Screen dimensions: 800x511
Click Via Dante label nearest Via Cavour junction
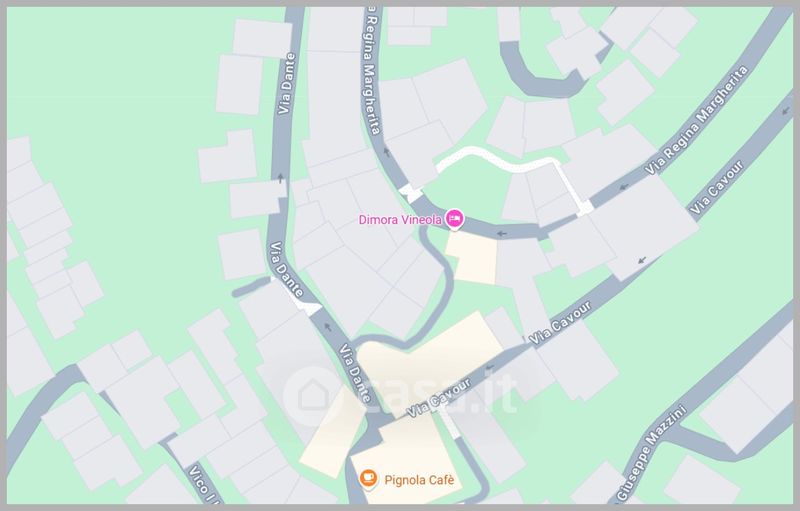(x=355, y=374)
